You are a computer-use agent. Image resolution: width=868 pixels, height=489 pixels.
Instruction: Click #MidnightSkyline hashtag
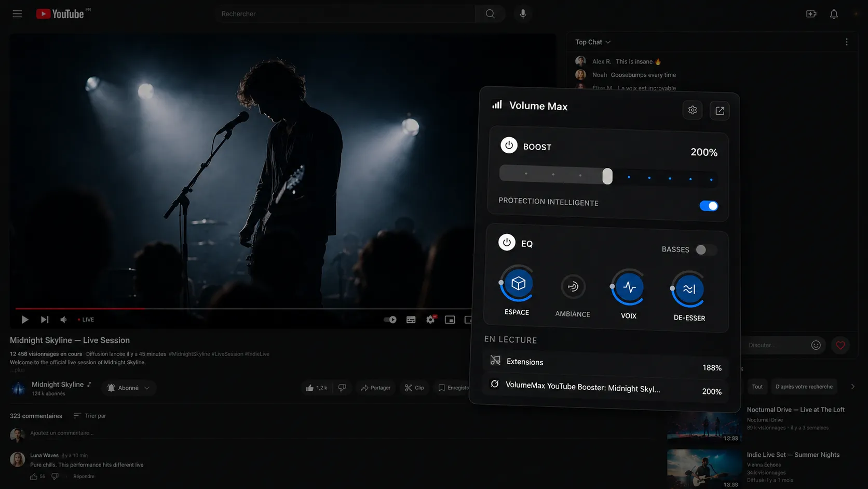pyautogui.click(x=189, y=354)
